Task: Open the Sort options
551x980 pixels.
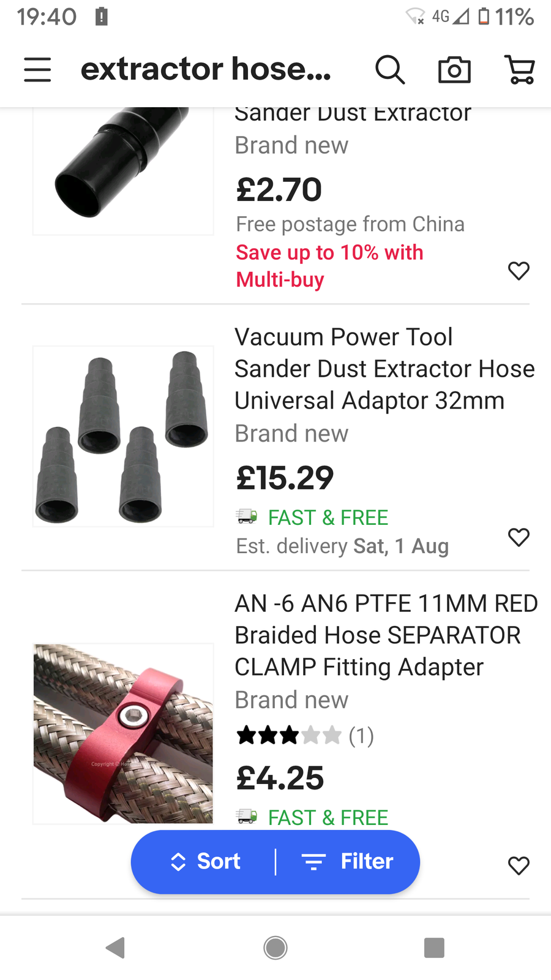Action: click(x=205, y=862)
